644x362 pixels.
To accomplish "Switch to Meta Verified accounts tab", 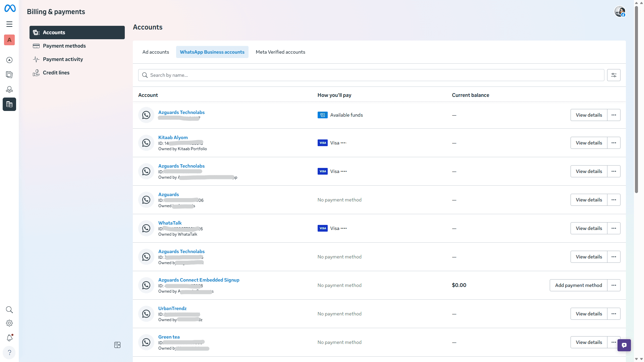I will [x=280, y=52].
